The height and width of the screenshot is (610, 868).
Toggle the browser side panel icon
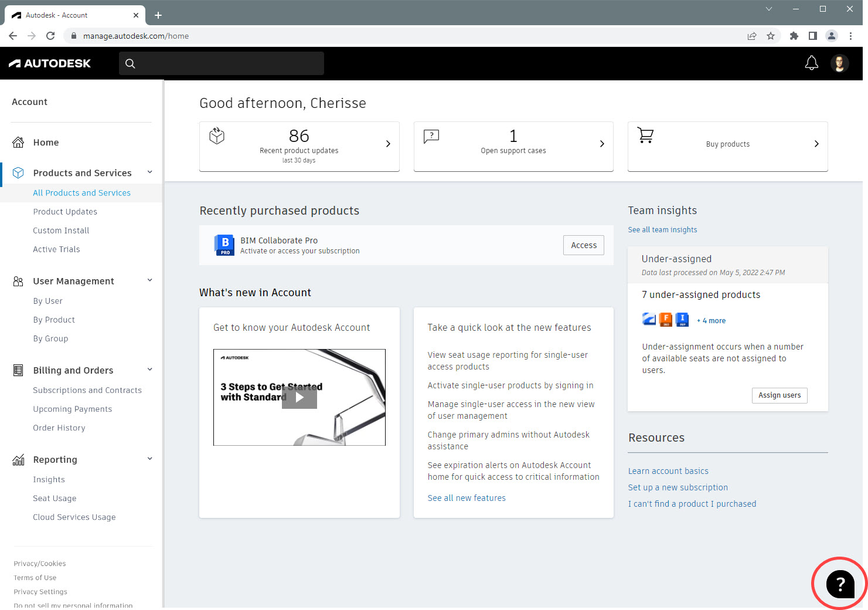click(x=813, y=36)
